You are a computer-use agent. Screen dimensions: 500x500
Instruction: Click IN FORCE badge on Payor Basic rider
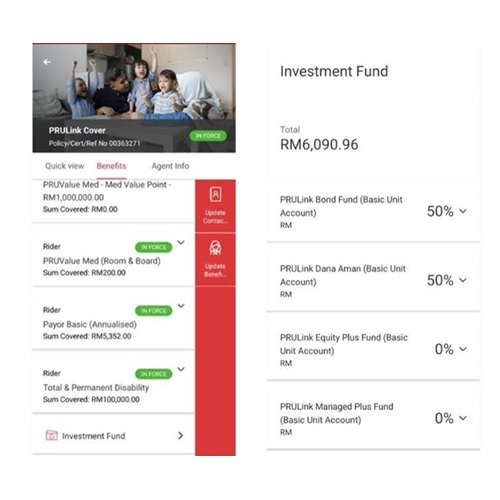click(153, 311)
